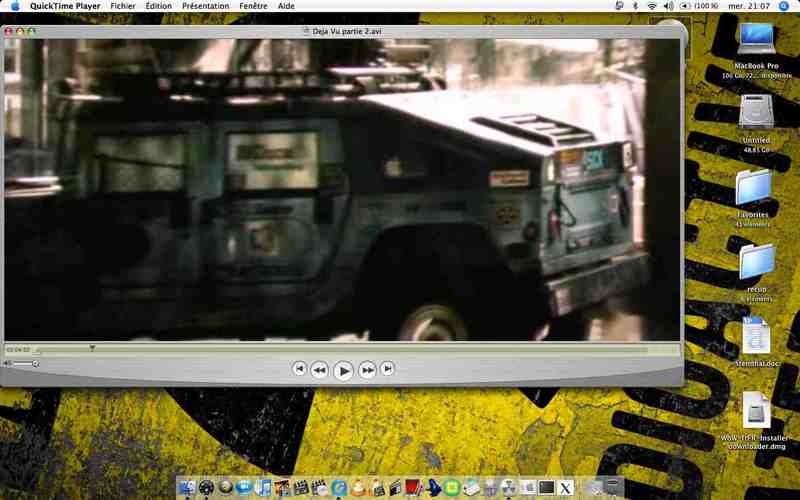Click the video frame showing the Hummer
The width and height of the screenshot is (800, 500).
coord(342,189)
